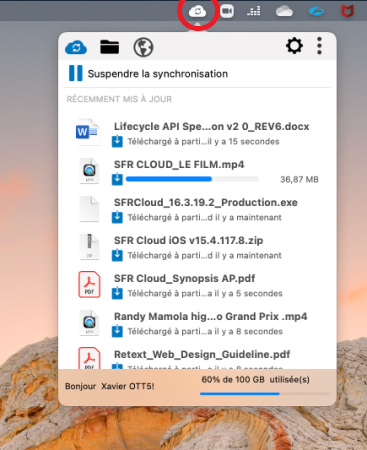Click zip archive icon for SFR Cloud iOS
This screenshot has width=367, height=450.
[x=89, y=247]
